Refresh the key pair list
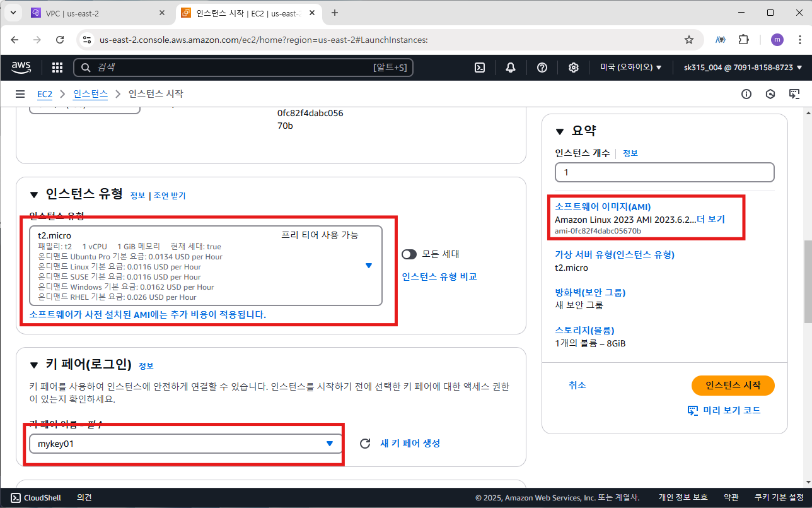812x508 pixels. [364, 444]
